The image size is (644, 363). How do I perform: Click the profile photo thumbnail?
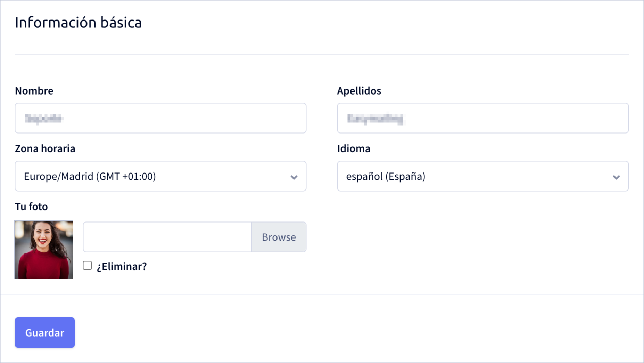pos(43,250)
